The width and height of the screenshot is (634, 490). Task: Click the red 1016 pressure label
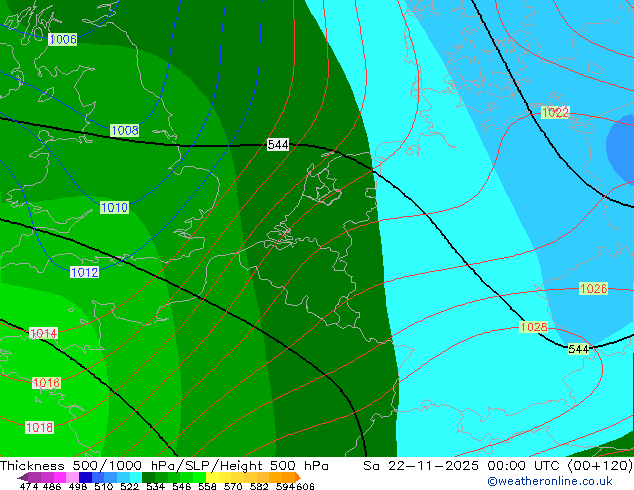(x=46, y=383)
